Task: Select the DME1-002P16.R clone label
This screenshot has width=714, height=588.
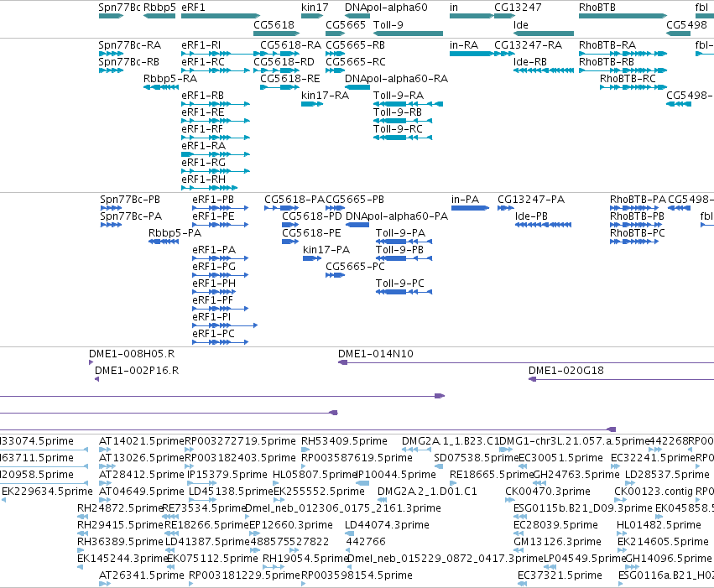Action: 137,371
